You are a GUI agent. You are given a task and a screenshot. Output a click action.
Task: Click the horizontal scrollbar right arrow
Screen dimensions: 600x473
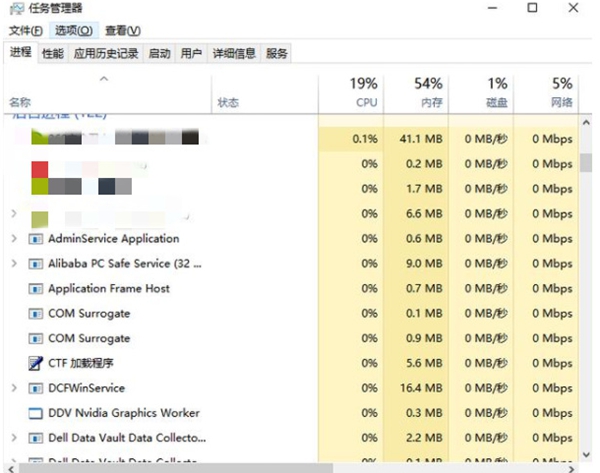pyautogui.click(x=572, y=468)
